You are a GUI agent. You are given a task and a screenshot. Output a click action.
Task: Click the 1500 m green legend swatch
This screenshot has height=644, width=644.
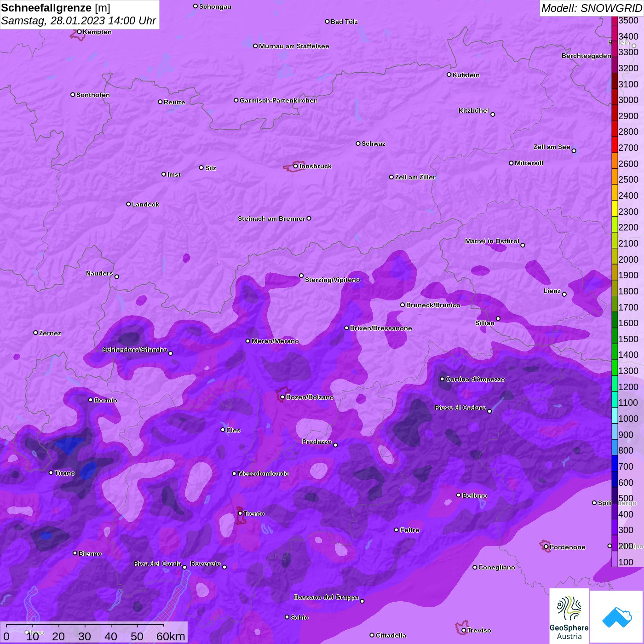[615, 336]
